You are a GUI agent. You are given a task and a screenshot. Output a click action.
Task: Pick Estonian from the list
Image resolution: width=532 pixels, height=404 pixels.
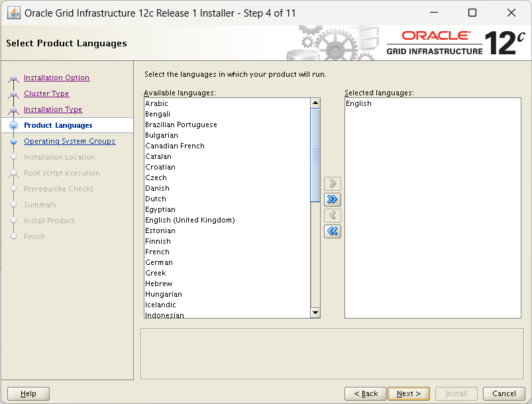pos(227,230)
